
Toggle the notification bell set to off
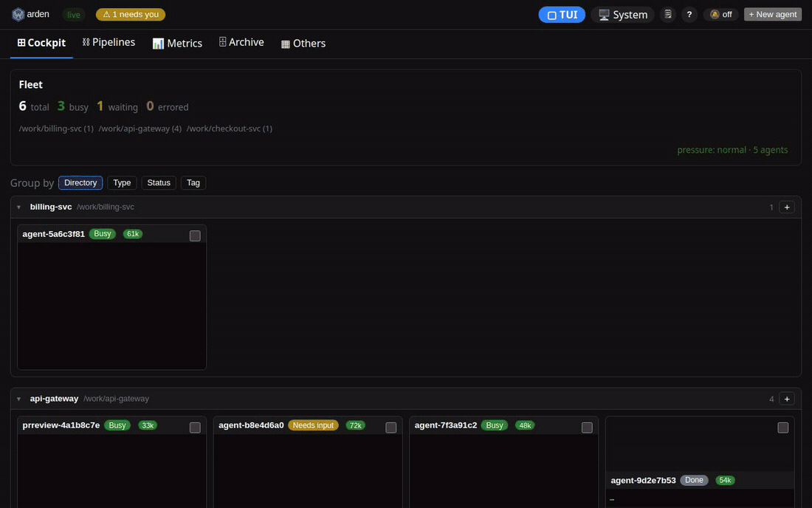click(720, 15)
